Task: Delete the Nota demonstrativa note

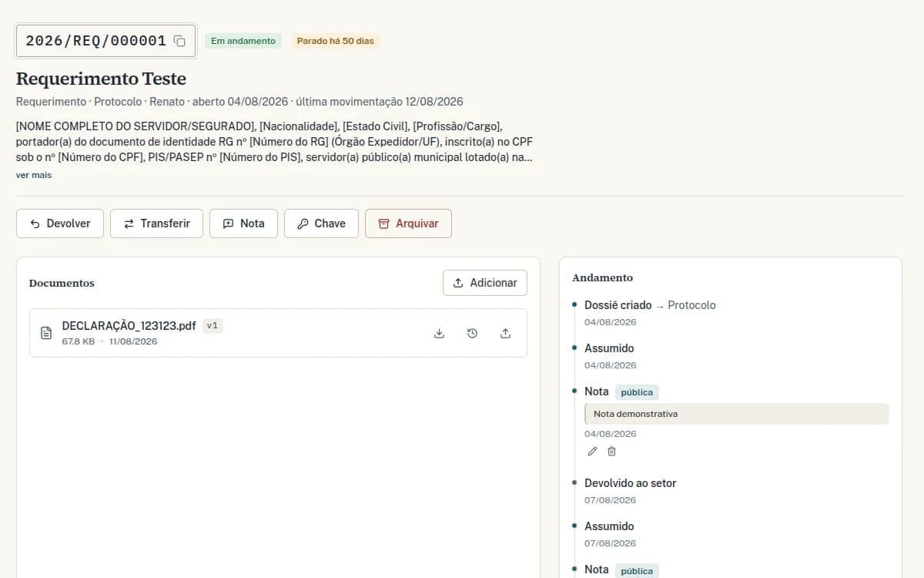Action: point(611,452)
